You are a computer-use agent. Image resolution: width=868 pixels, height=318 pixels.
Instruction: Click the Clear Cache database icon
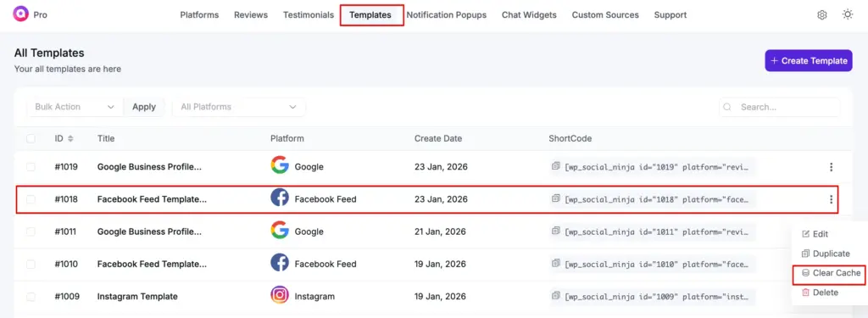pos(805,273)
